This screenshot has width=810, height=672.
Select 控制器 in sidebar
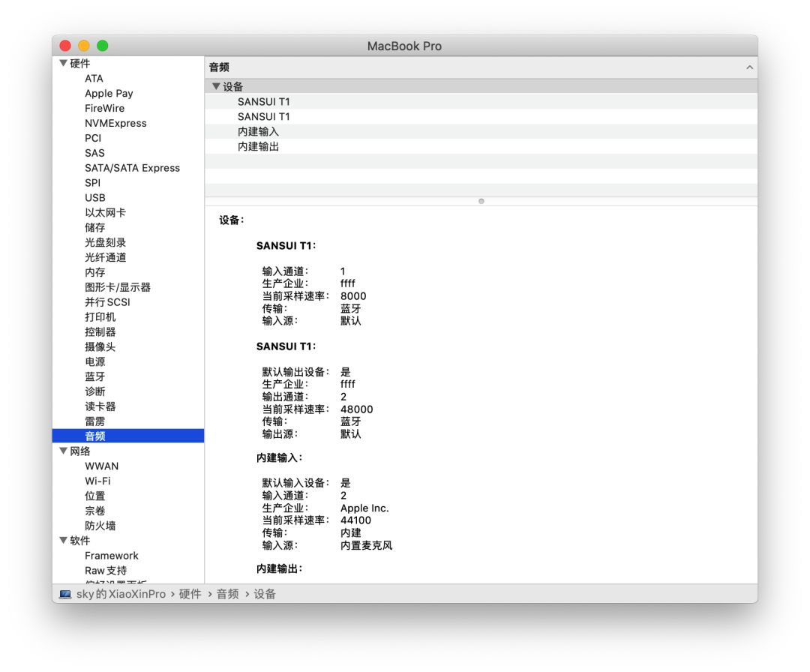(100, 332)
